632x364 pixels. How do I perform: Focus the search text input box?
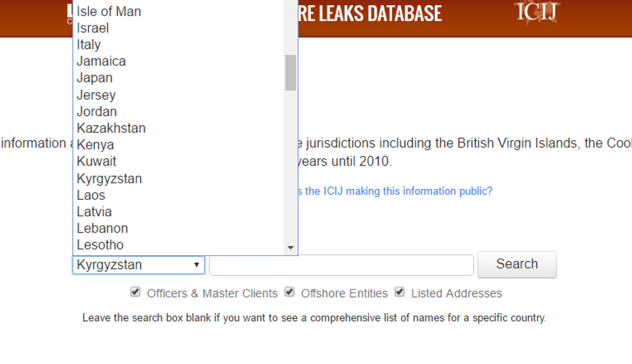(x=341, y=265)
